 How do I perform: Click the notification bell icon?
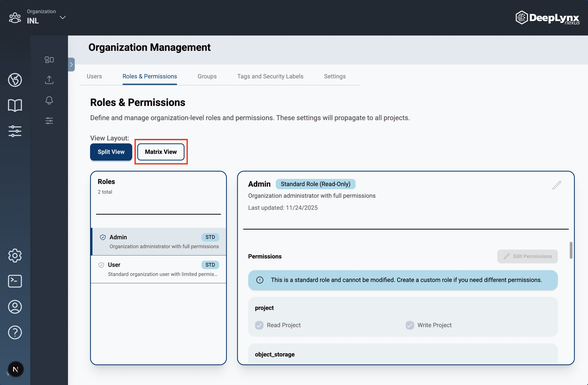pos(49,100)
